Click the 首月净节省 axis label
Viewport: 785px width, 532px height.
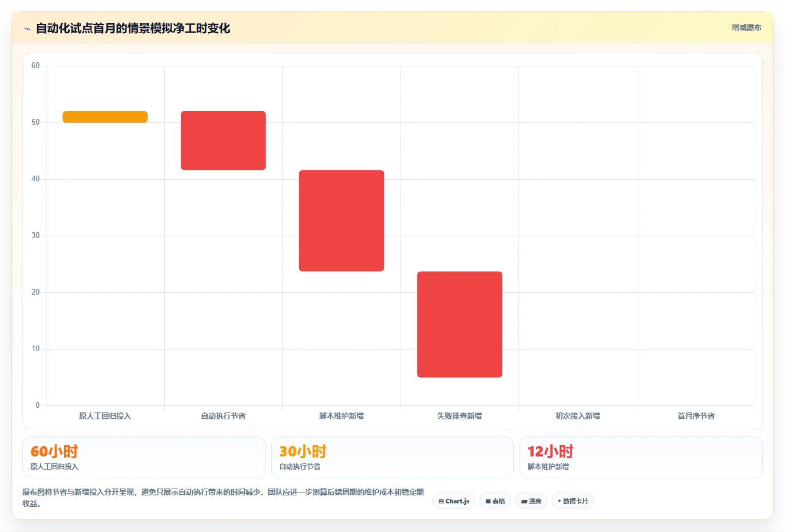[x=696, y=416]
